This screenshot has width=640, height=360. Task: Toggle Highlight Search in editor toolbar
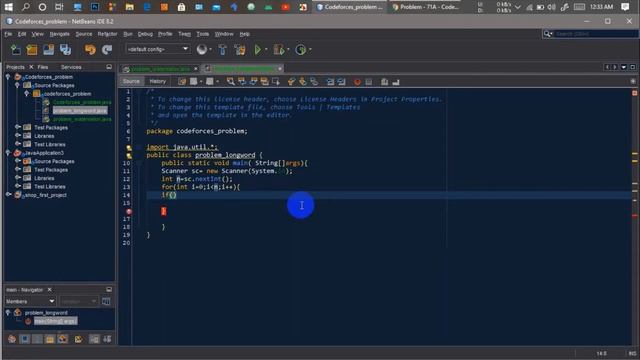(x=264, y=82)
